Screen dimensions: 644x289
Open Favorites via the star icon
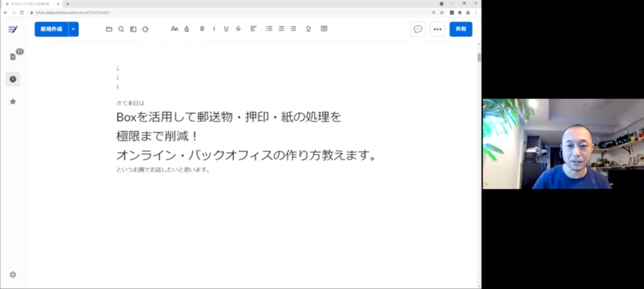point(13,101)
